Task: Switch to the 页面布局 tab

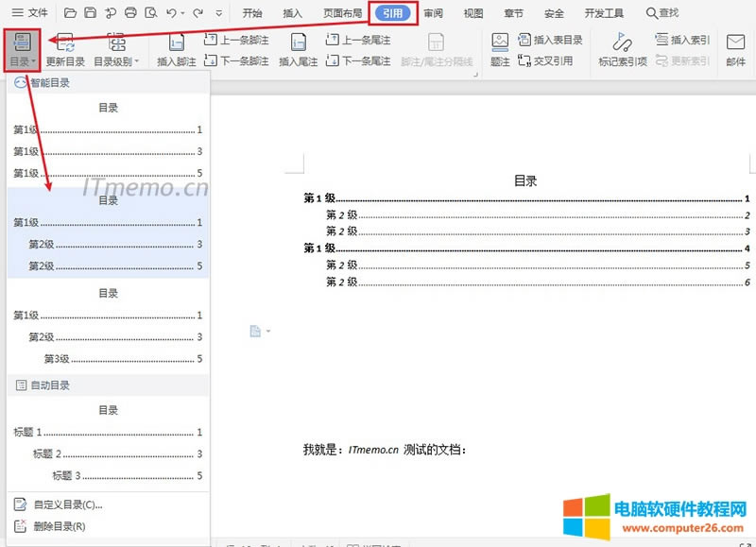Action: [342, 13]
